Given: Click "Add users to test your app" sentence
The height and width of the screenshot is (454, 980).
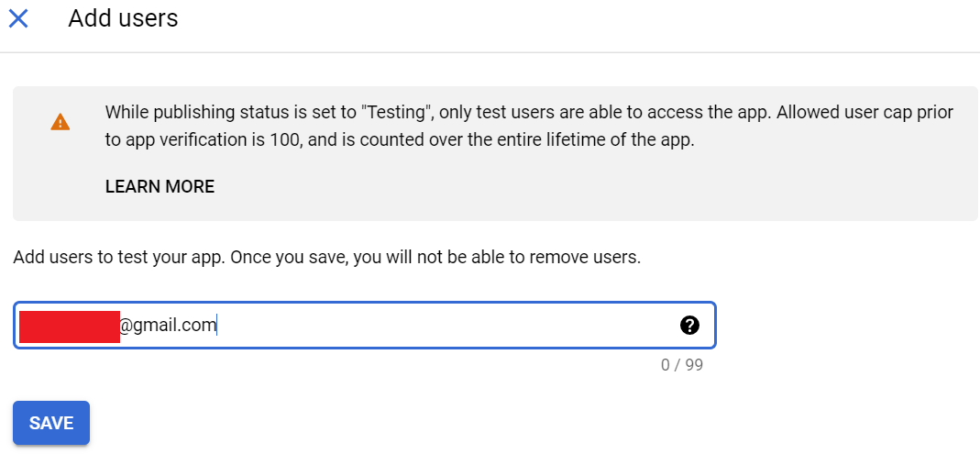Looking at the screenshot, I should tap(116, 257).
